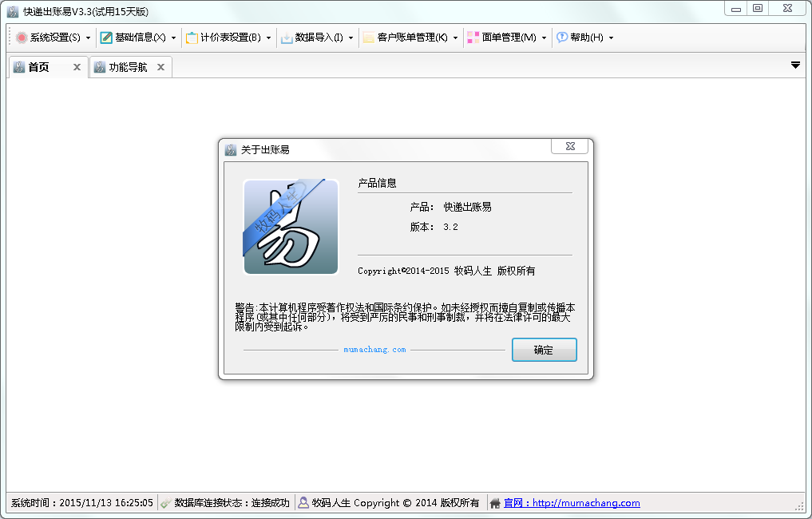Expand the 客户账单管理(K) dropdown arrow
The image size is (812, 519).
(455, 38)
